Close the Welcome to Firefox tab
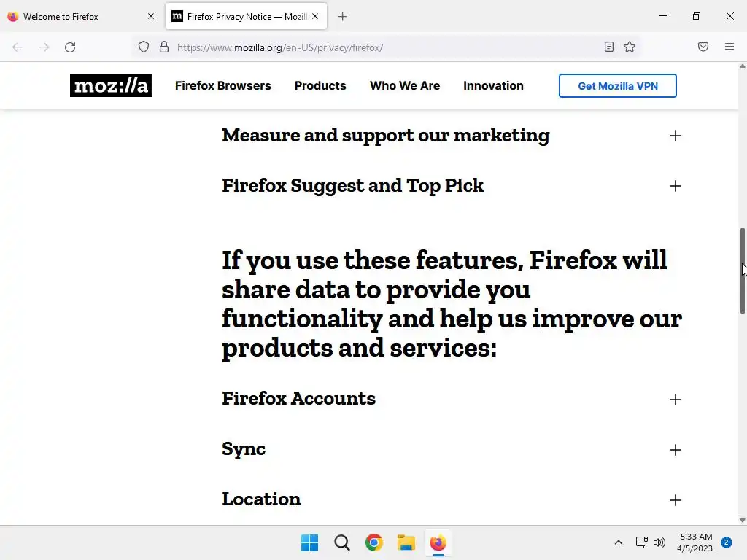The width and height of the screenshot is (747, 560). coord(151,16)
